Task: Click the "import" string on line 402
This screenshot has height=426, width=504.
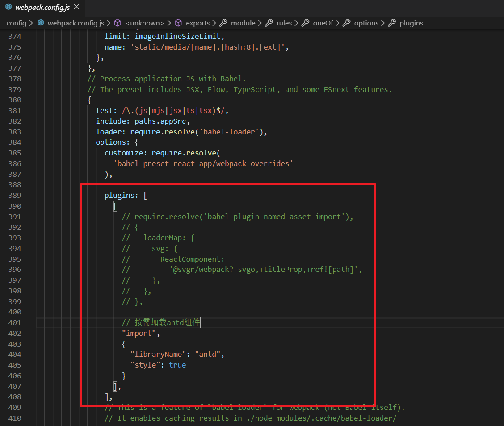Action: click(x=139, y=333)
